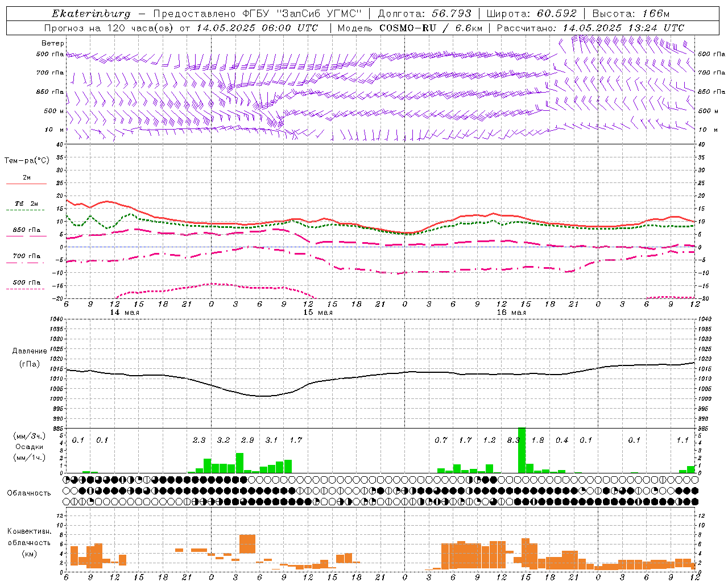This screenshot has height=582, width=728.
Task: Click the 'Давление' pressure panel label
Action: point(30,351)
